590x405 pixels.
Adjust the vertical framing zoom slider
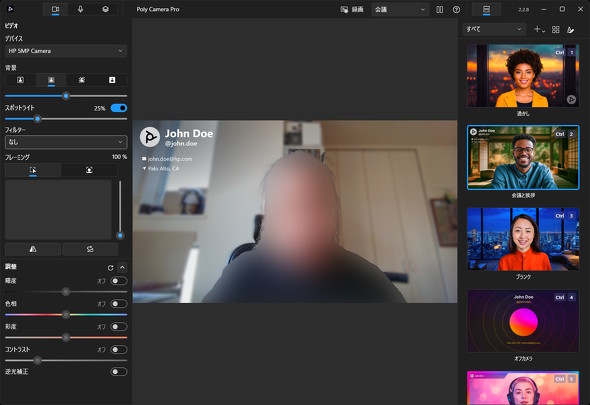click(120, 210)
